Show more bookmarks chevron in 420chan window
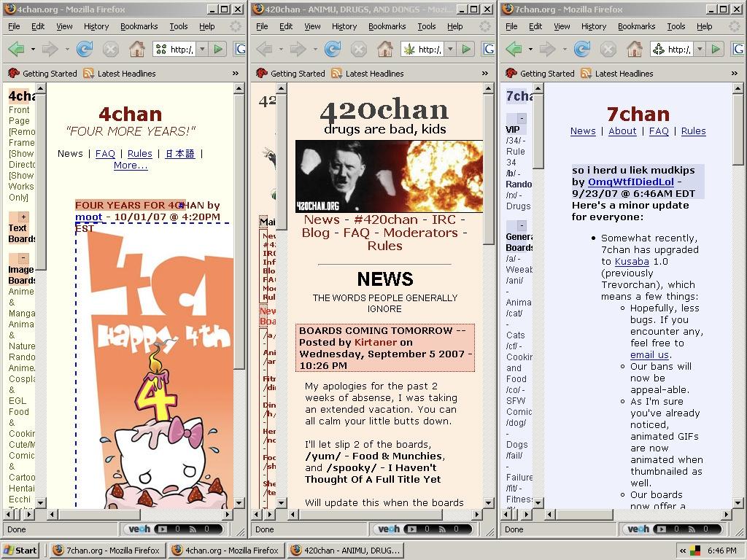This screenshot has height=560, width=747. 484,74
